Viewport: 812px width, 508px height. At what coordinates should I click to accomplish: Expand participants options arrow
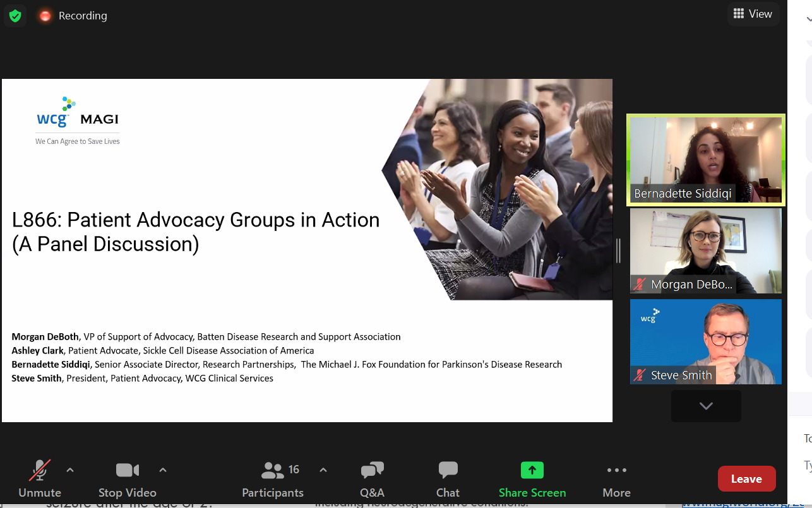(x=323, y=470)
